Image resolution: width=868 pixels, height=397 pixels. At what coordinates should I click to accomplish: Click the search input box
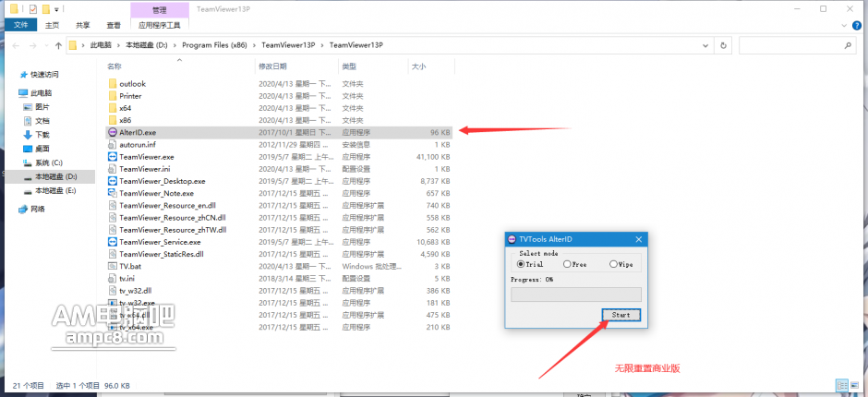point(797,45)
